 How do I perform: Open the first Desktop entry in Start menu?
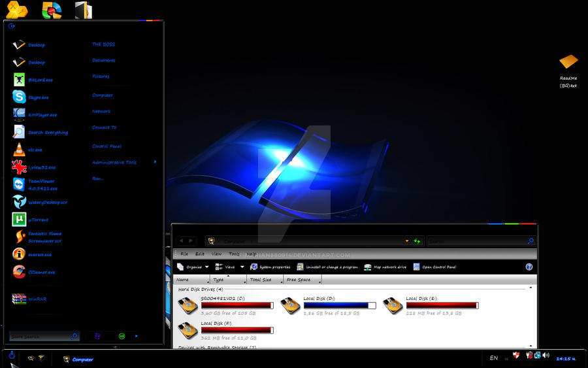[x=29, y=44]
